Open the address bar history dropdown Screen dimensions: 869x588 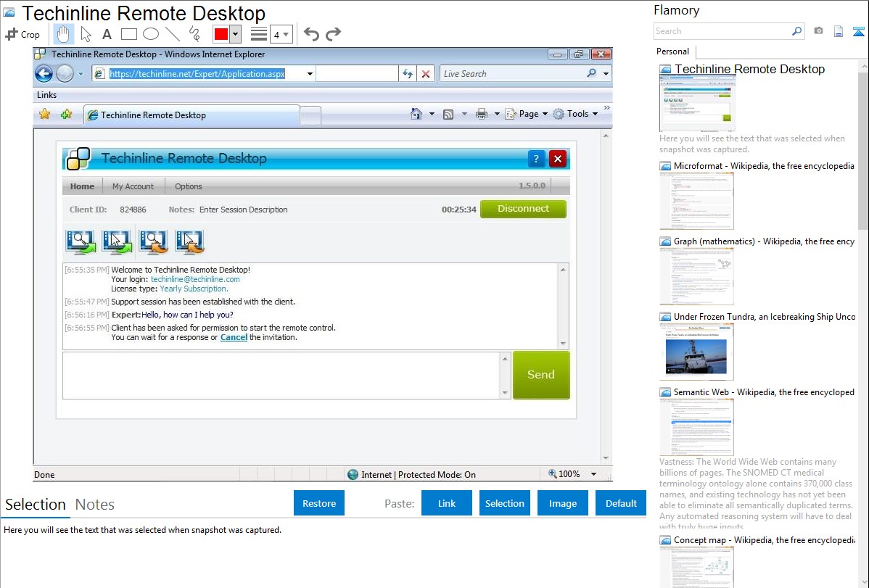click(x=310, y=73)
